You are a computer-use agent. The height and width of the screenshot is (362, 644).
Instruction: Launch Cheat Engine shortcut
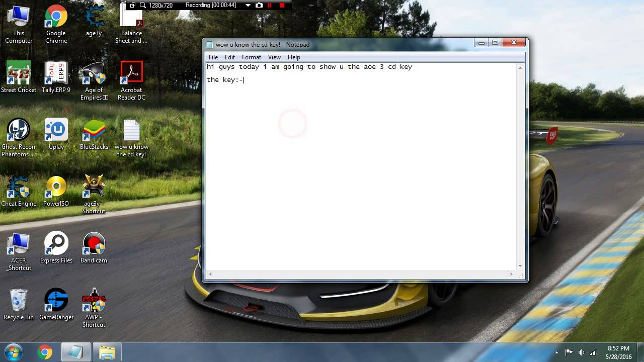(x=19, y=191)
